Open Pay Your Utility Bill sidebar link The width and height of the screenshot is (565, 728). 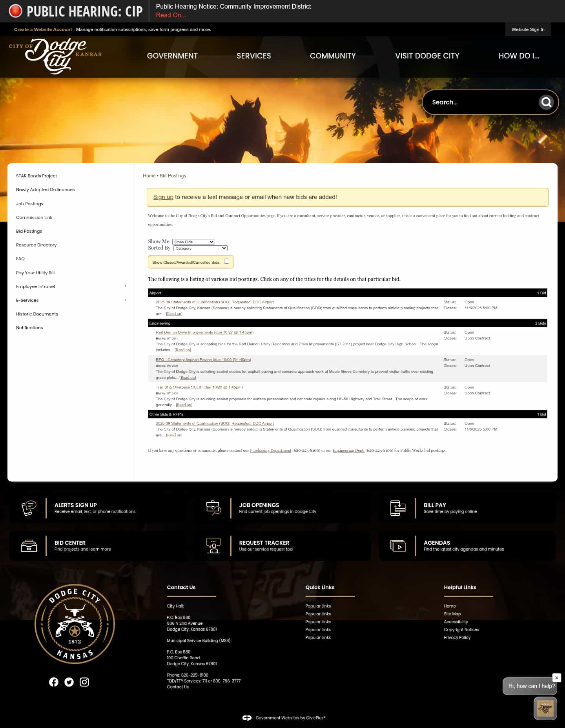(35, 273)
